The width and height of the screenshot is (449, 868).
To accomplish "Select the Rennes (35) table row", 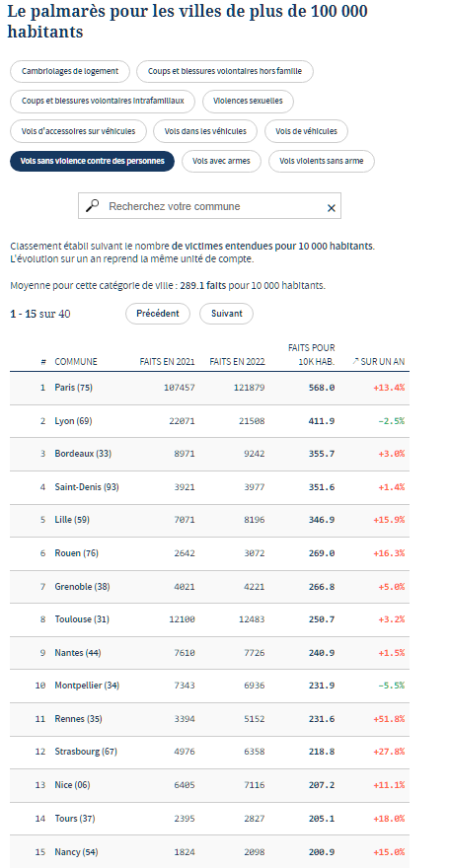I will pyautogui.click(x=209, y=719).
